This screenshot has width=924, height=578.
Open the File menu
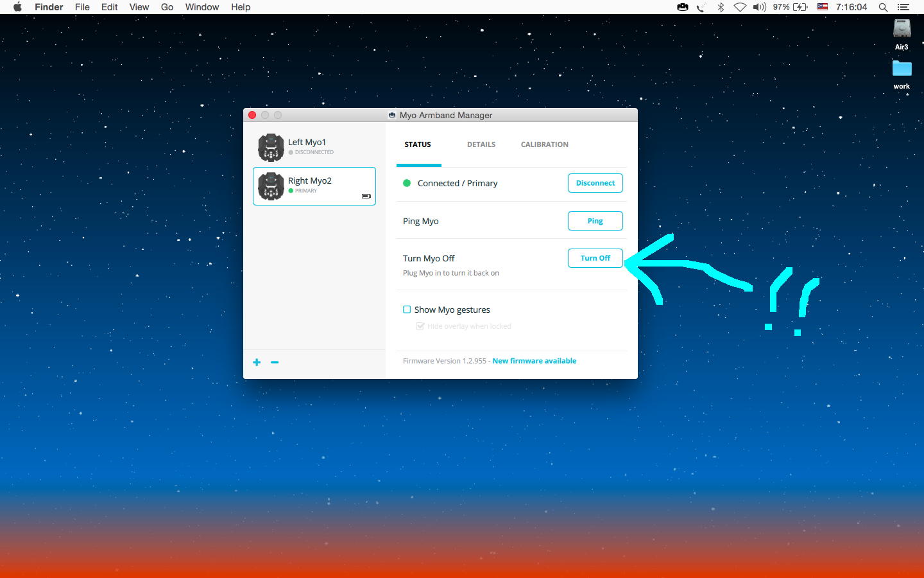(82, 7)
